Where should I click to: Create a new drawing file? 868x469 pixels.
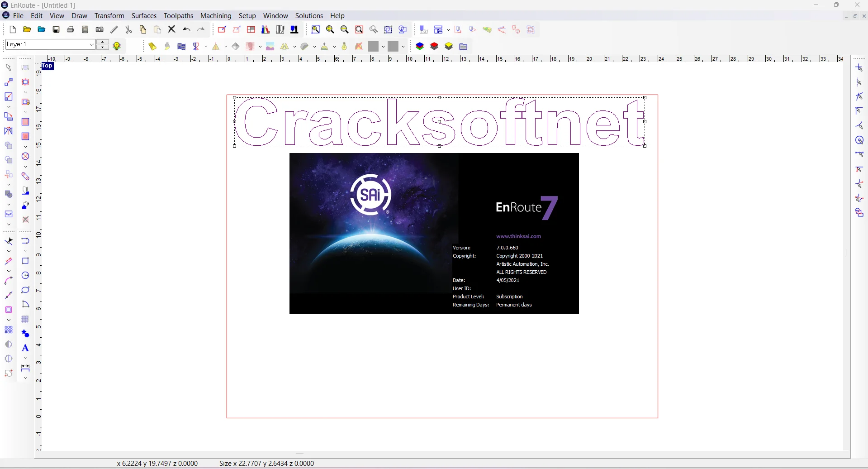coord(13,30)
